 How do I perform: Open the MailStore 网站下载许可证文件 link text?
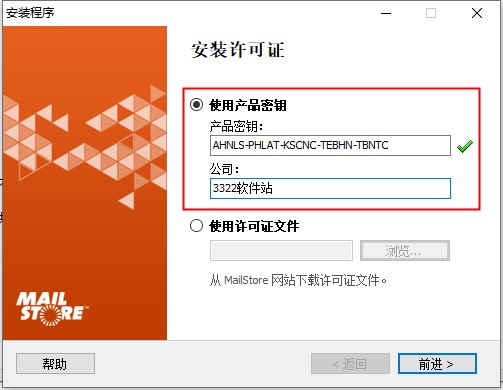pyautogui.click(x=298, y=280)
